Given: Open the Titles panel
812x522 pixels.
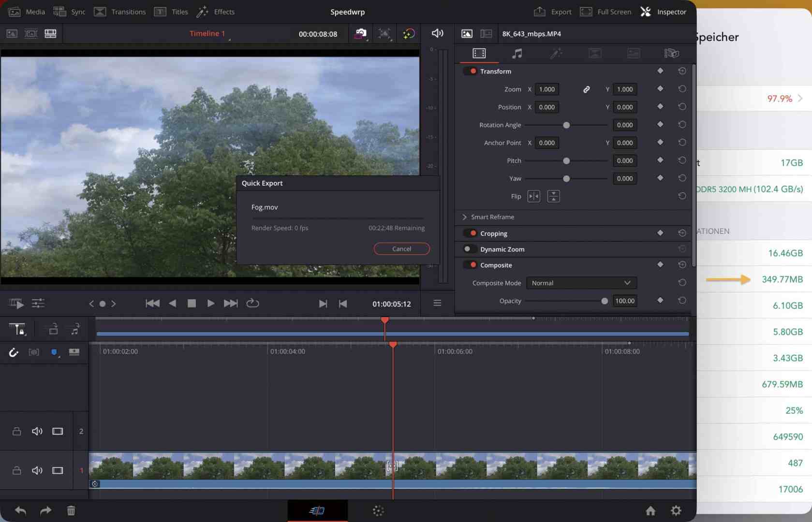Looking at the screenshot, I should 171,12.
